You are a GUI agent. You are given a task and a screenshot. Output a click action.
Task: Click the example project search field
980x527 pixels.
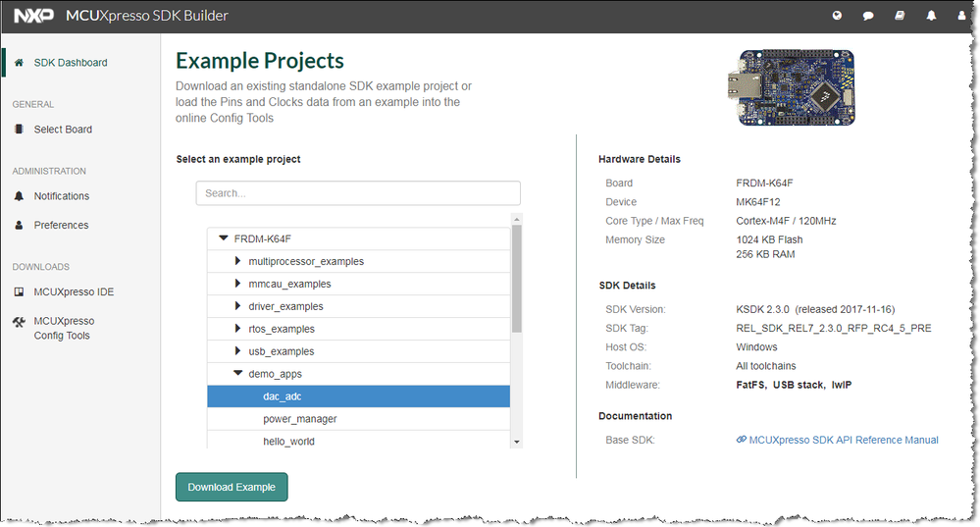[x=358, y=193]
